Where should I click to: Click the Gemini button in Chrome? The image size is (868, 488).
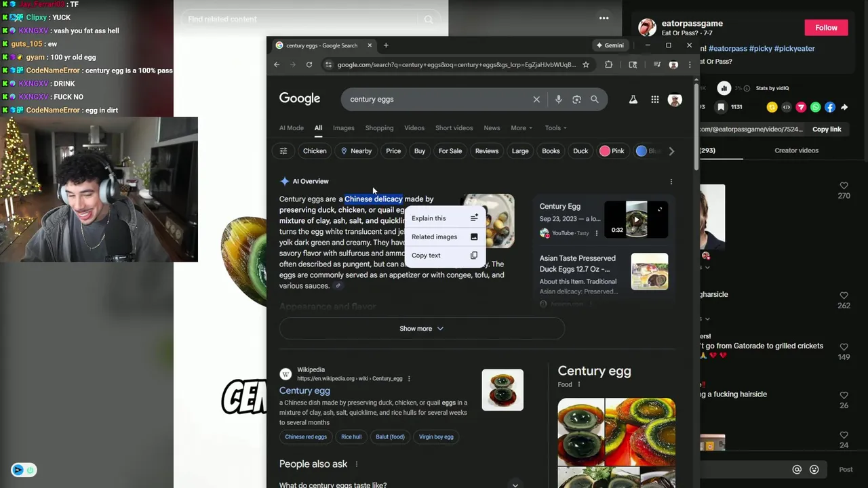point(610,45)
